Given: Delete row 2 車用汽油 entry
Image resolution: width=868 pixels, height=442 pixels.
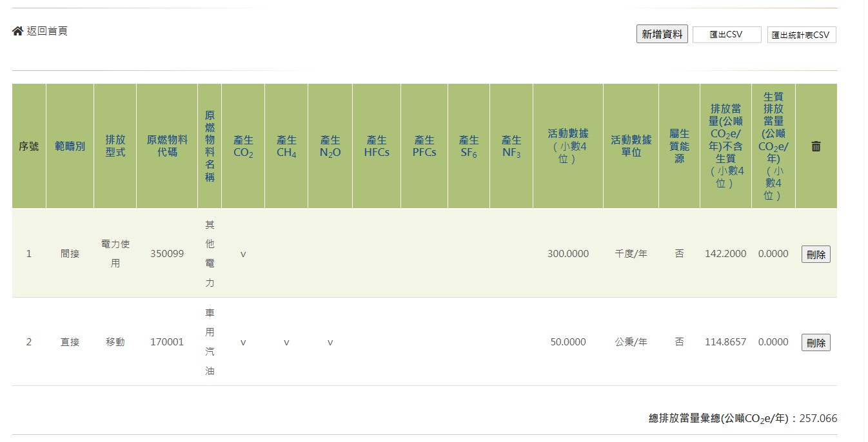Looking at the screenshot, I should pos(816,343).
